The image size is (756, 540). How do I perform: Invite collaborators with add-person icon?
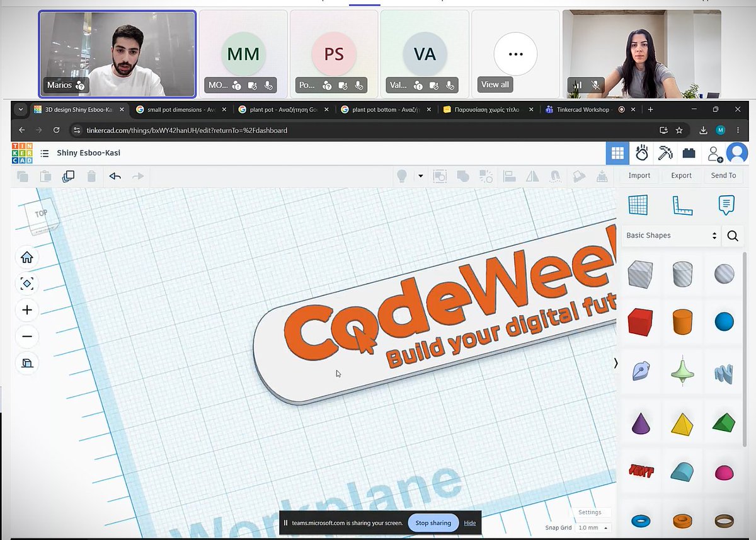point(714,154)
